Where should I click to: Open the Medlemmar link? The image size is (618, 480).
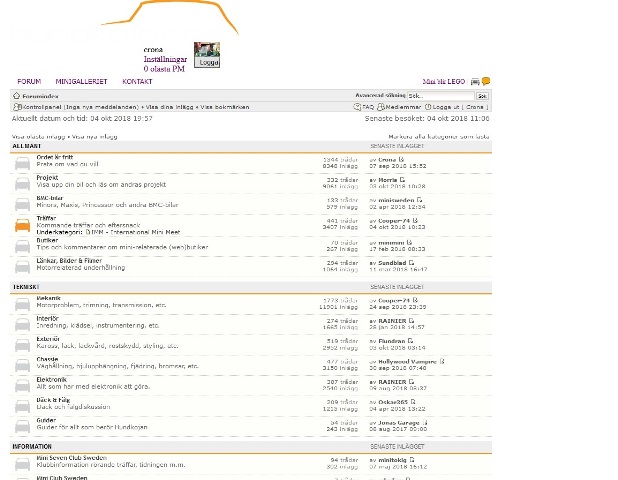click(x=403, y=107)
